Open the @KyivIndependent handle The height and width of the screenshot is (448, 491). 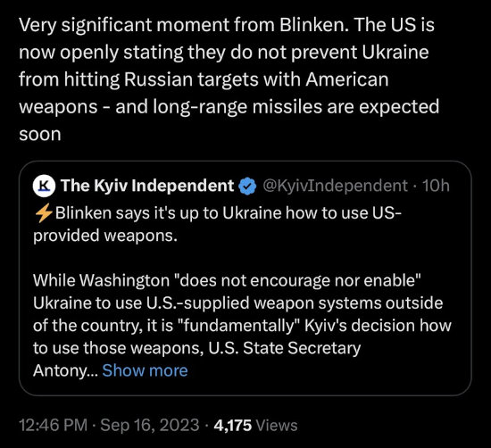[335, 186]
